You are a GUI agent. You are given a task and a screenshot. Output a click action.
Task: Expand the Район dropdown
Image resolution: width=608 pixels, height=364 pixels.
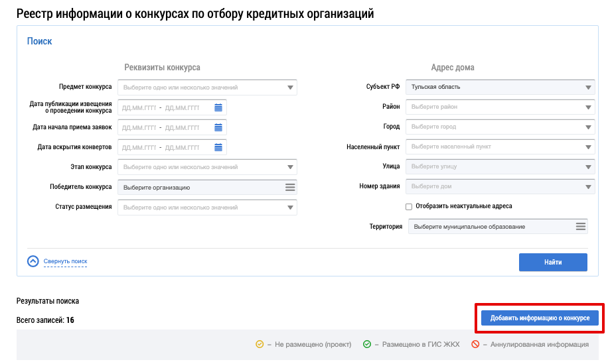(589, 107)
